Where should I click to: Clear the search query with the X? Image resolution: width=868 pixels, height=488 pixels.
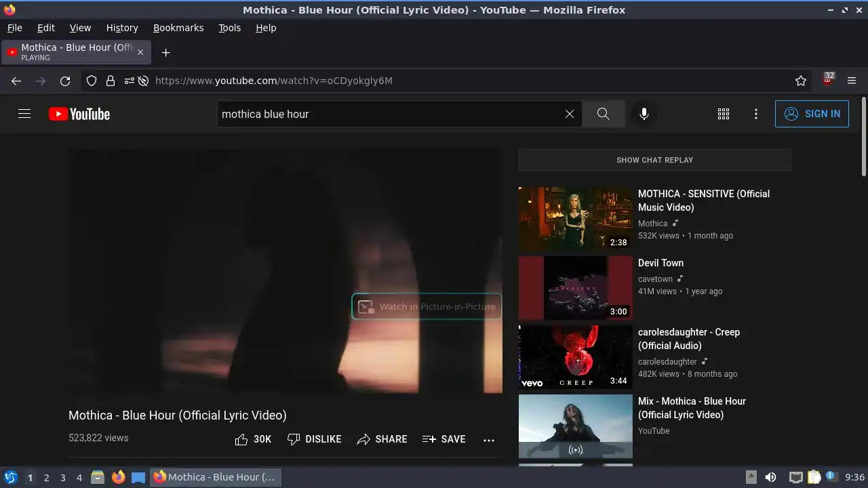pos(570,114)
